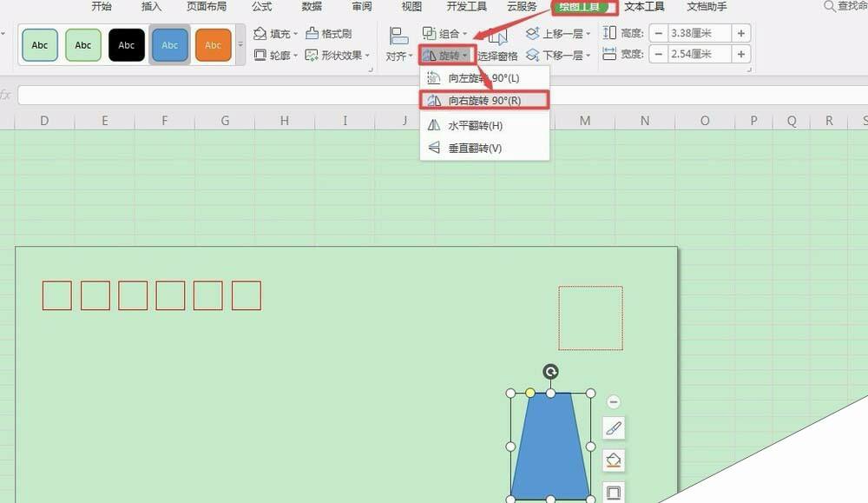Select the blue trapezoid shape on the sheet
868x503 pixels.
pyautogui.click(x=549, y=443)
